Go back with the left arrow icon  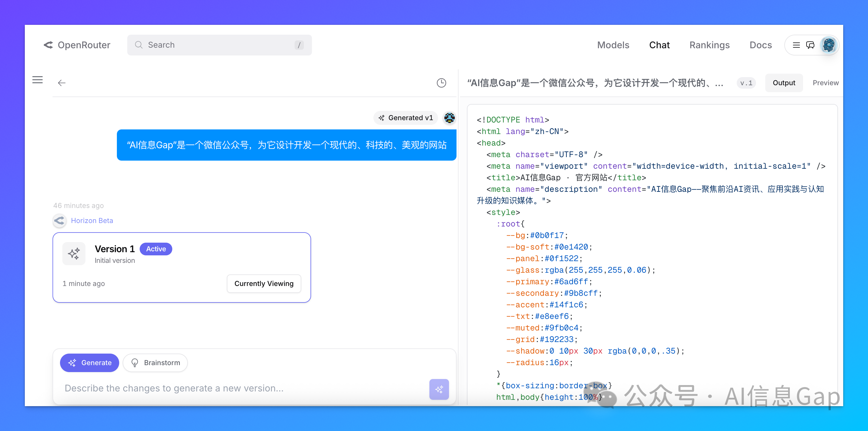pyautogui.click(x=62, y=83)
